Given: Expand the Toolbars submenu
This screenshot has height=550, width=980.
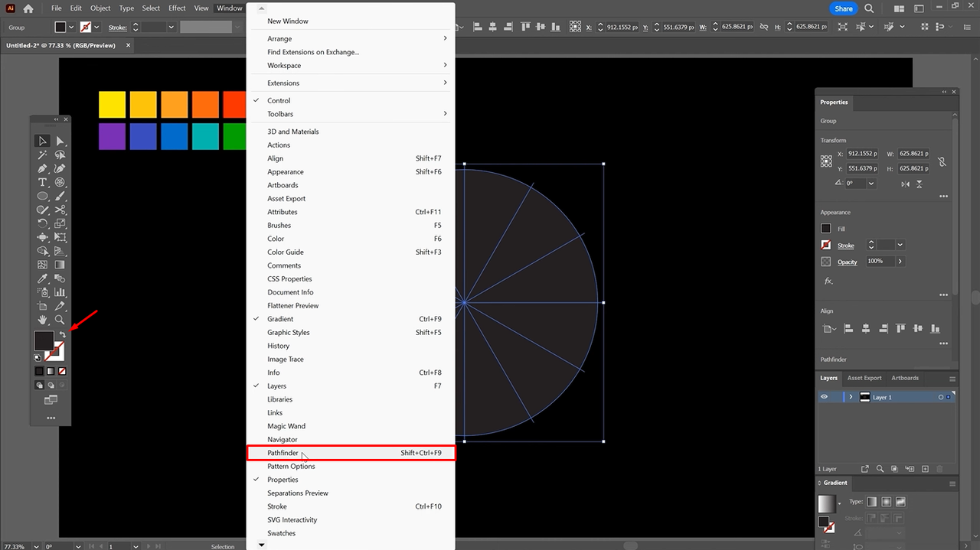Looking at the screenshot, I should [x=280, y=114].
